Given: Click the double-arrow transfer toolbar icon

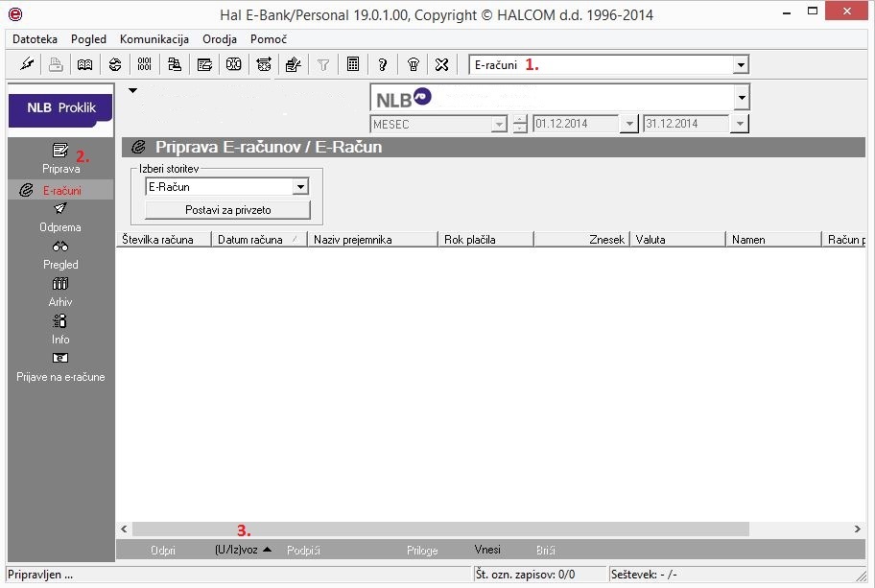Looking at the screenshot, I should click(x=264, y=64).
